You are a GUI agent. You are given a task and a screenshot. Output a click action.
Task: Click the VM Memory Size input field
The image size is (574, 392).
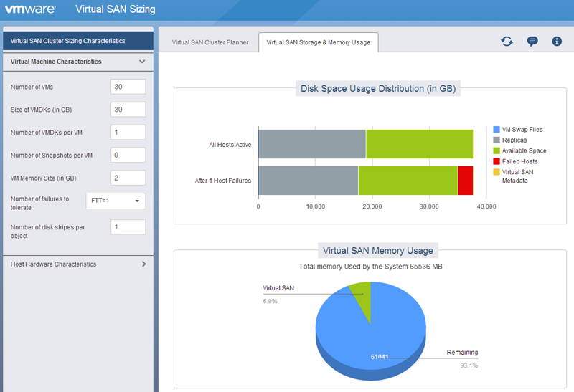coord(128,178)
